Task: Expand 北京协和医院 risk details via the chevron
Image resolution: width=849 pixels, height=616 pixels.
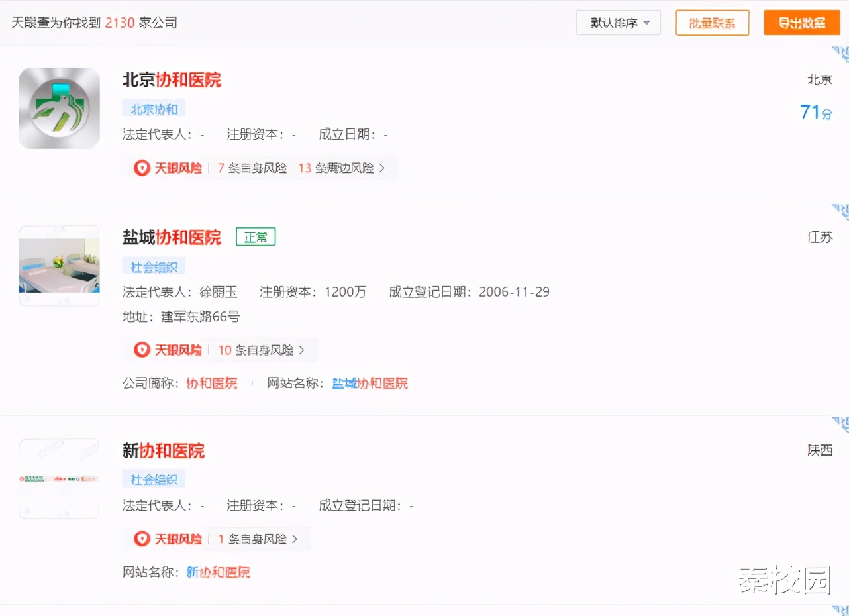Action: click(x=382, y=168)
